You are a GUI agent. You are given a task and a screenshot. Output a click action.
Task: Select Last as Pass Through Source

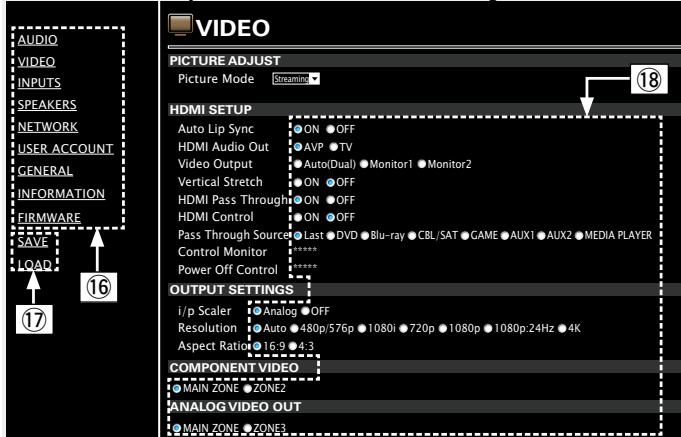point(298,235)
